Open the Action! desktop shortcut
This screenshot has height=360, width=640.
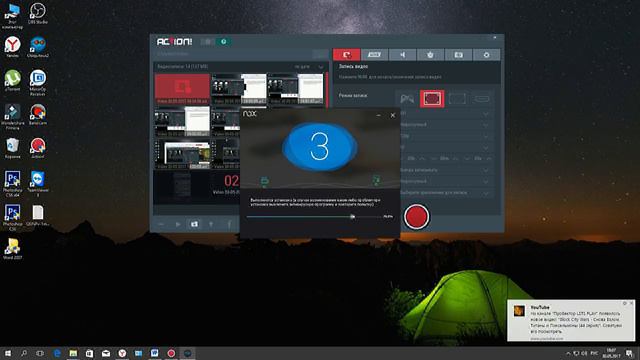(x=38, y=148)
